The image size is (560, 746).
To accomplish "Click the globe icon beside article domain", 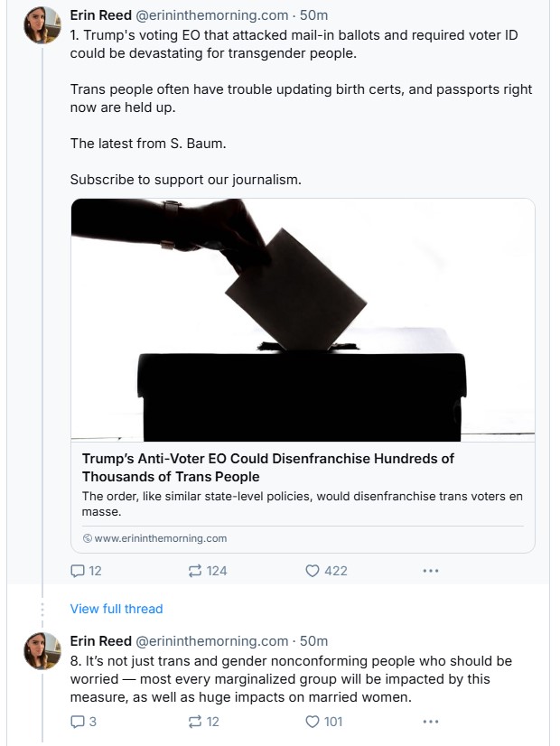I will click(88, 538).
